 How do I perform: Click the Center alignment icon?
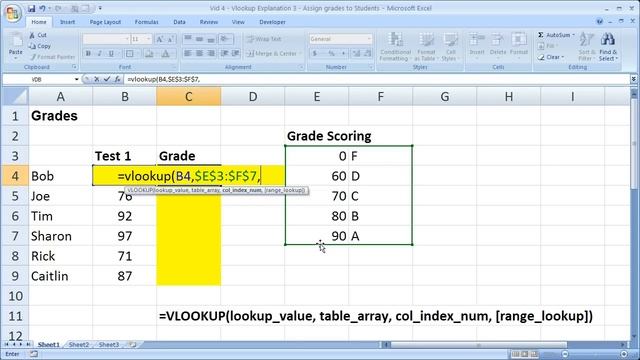point(199,53)
